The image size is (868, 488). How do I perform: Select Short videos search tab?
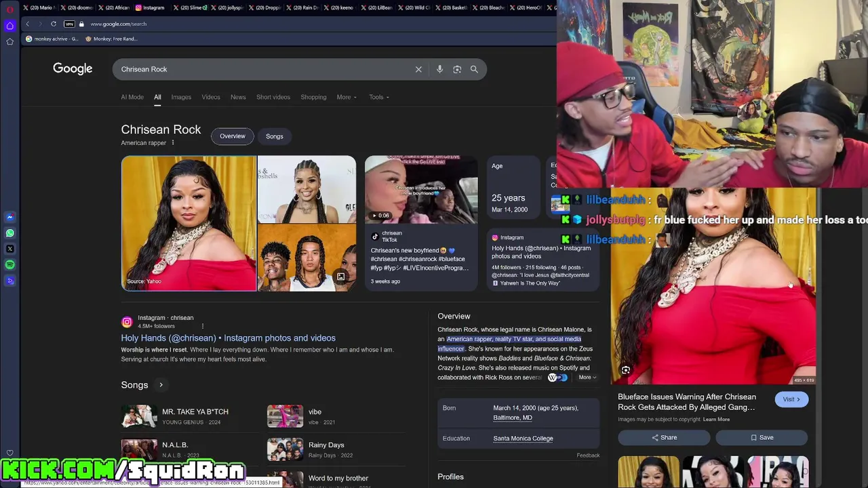(273, 97)
